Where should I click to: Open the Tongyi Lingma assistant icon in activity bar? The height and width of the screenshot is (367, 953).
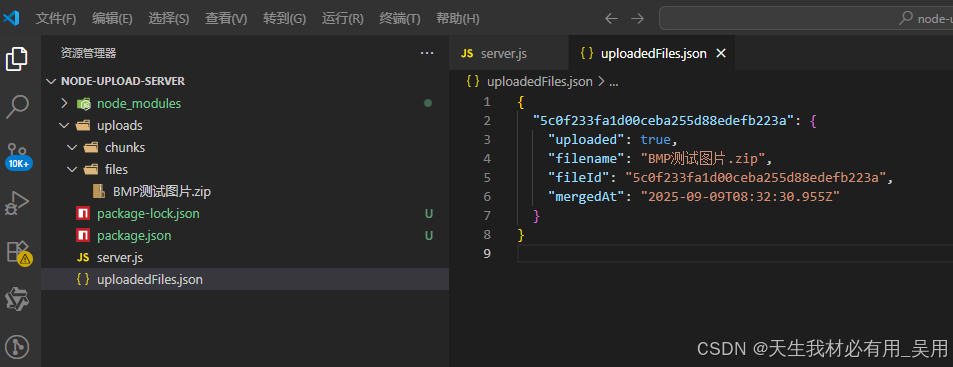17,299
